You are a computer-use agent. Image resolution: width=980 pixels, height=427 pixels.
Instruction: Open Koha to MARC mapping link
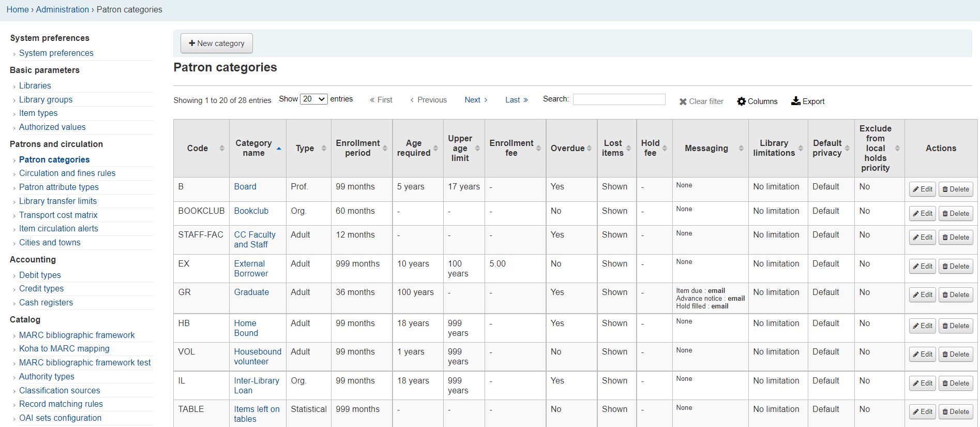point(64,348)
